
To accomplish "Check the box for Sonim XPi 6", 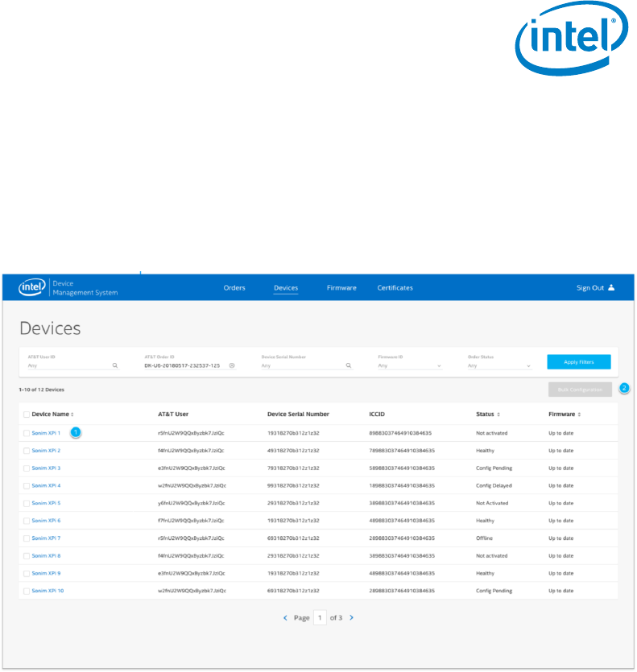I will [x=27, y=522].
